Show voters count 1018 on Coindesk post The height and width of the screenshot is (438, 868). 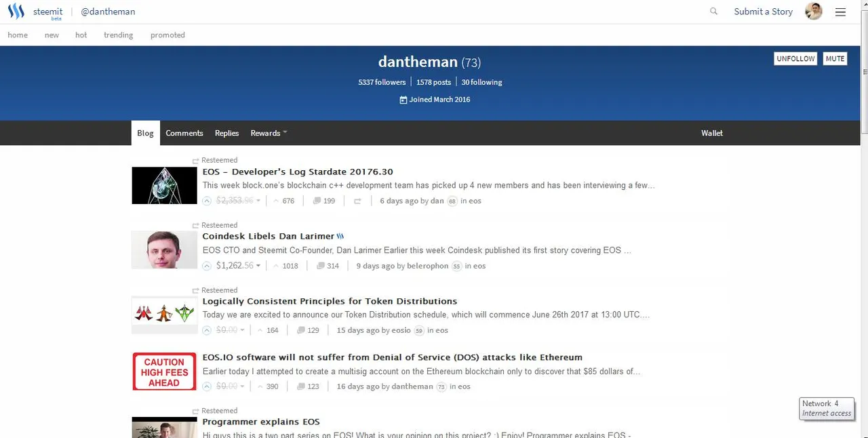click(x=285, y=266)
